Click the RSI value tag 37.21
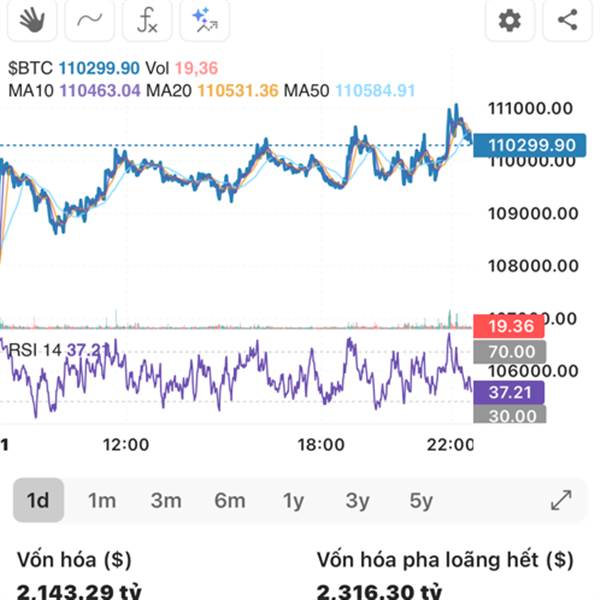This screenshot has height=600, width=600. pos(509,393)
